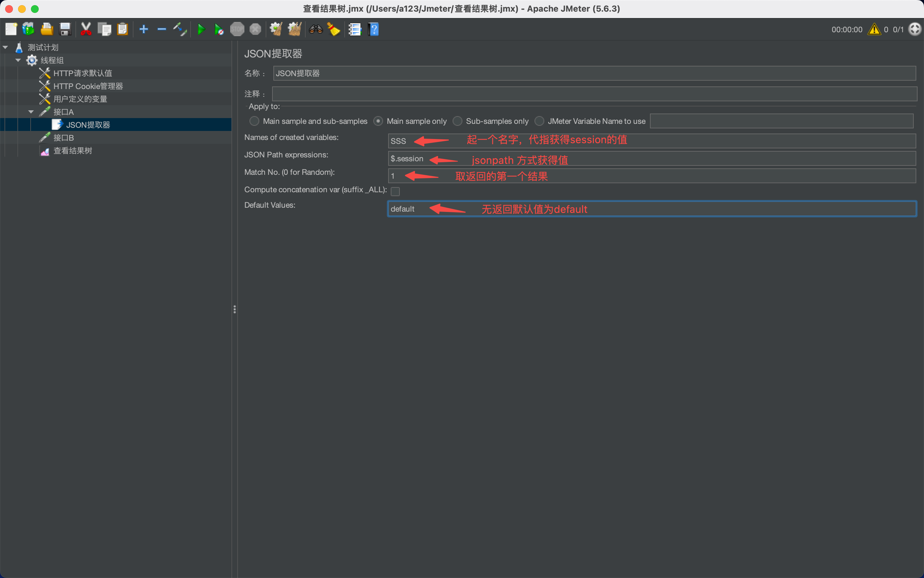Open the Templates icon in toolbar
Screen dimensions: 924x578
click(x=29, y=29)
